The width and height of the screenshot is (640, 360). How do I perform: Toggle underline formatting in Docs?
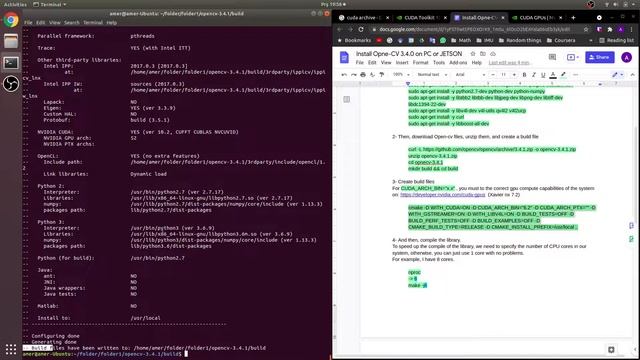pyautogui.click(x=543, y=75)
